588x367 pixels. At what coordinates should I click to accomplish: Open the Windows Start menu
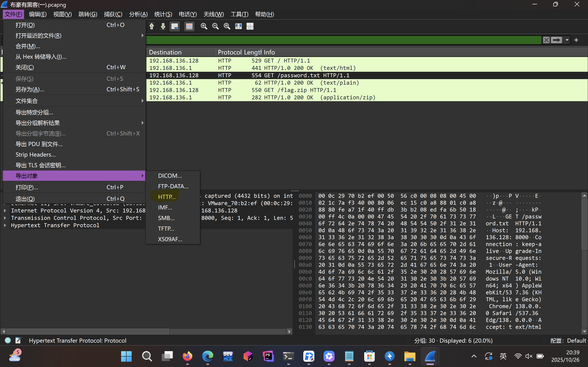(126, 356)
